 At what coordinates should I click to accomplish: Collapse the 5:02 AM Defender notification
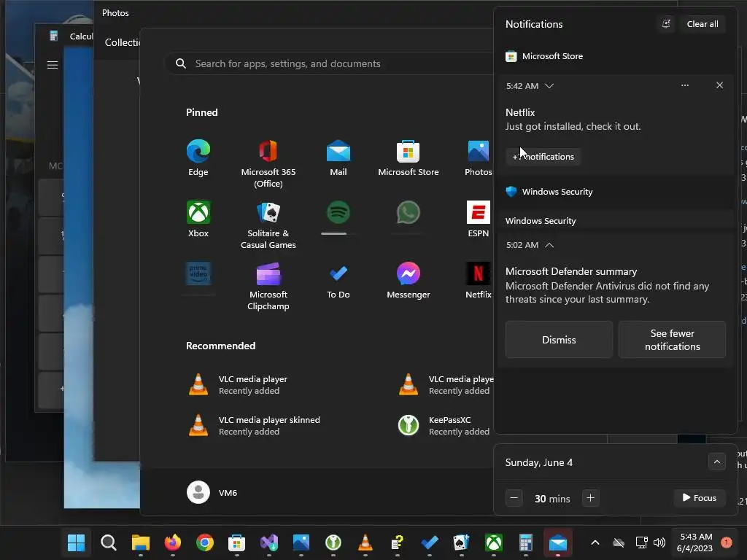tap(549, 245)
